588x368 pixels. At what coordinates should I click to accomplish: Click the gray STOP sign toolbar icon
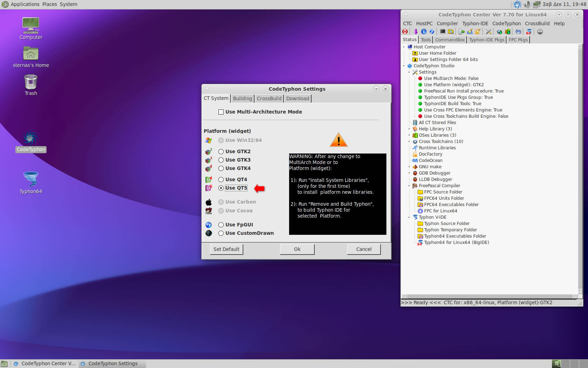540,32
